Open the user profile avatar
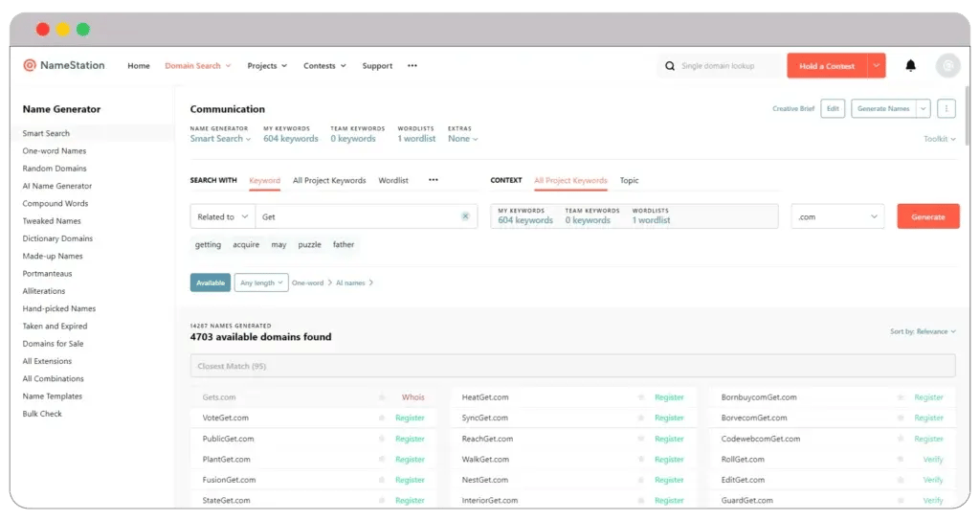980x520 pixels. (947, 65)
